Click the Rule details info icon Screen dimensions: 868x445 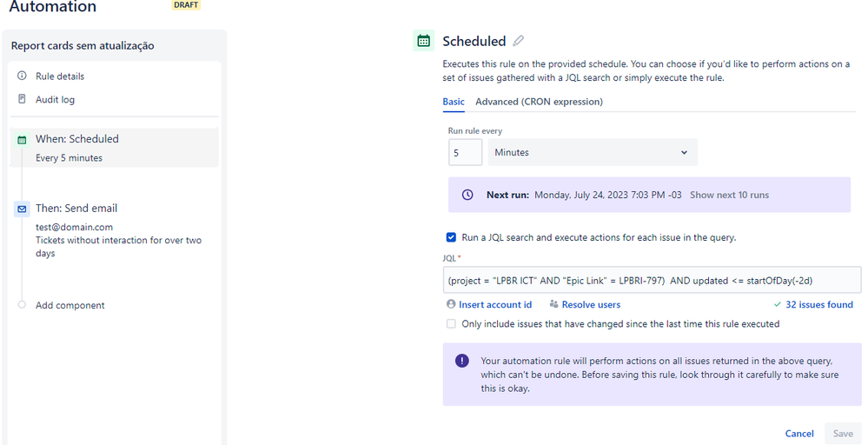[x=22, y=76]
